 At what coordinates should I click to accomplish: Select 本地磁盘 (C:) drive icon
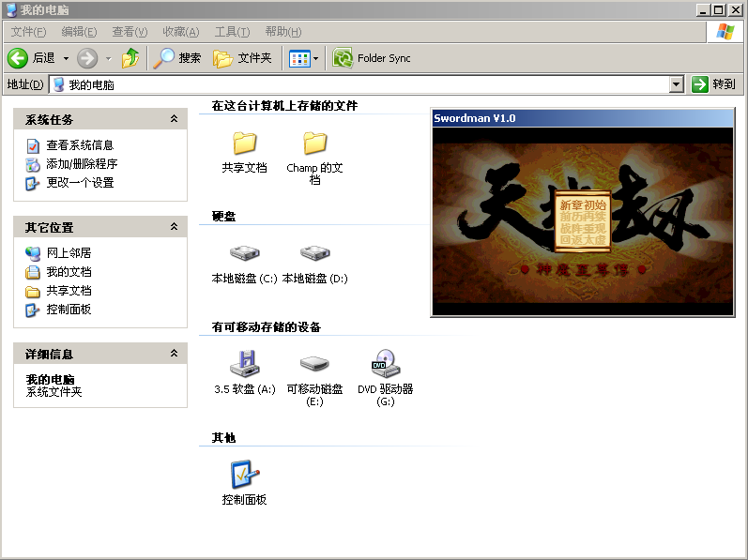(x=245, y=252)
